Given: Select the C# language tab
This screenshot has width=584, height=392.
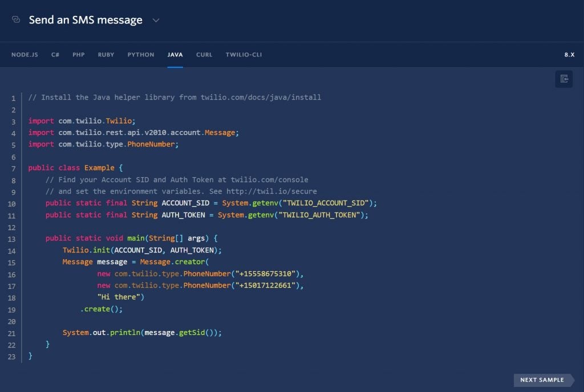Looking at the screenshot, I should coord(55,55).
